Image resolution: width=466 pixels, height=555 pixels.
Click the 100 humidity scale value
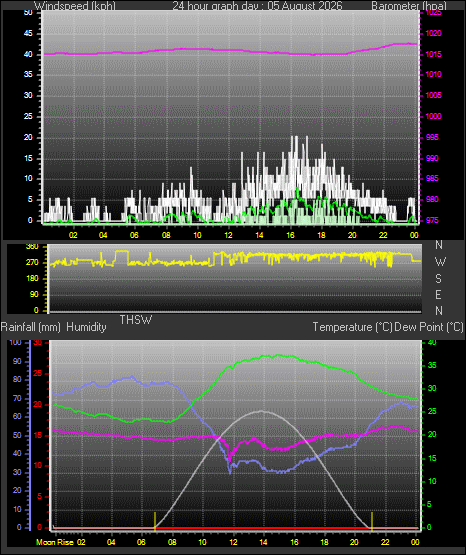(x=15, y=342)
